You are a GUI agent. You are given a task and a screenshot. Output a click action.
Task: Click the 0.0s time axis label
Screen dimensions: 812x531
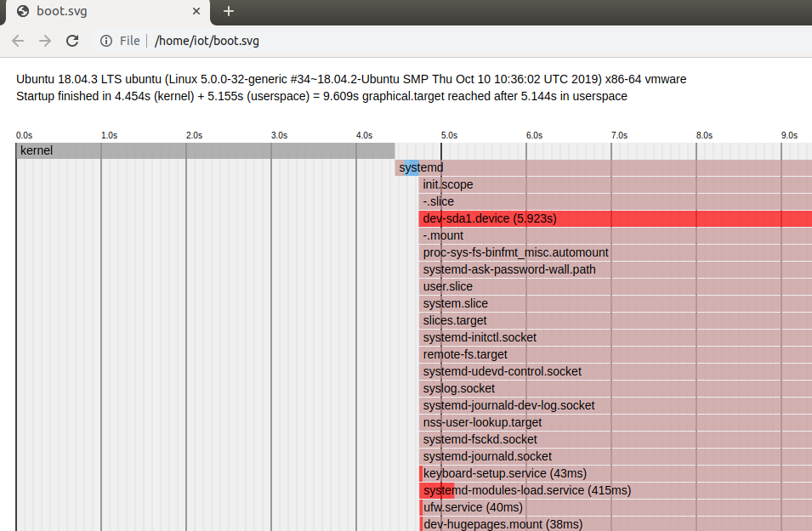tap(25, 136)
